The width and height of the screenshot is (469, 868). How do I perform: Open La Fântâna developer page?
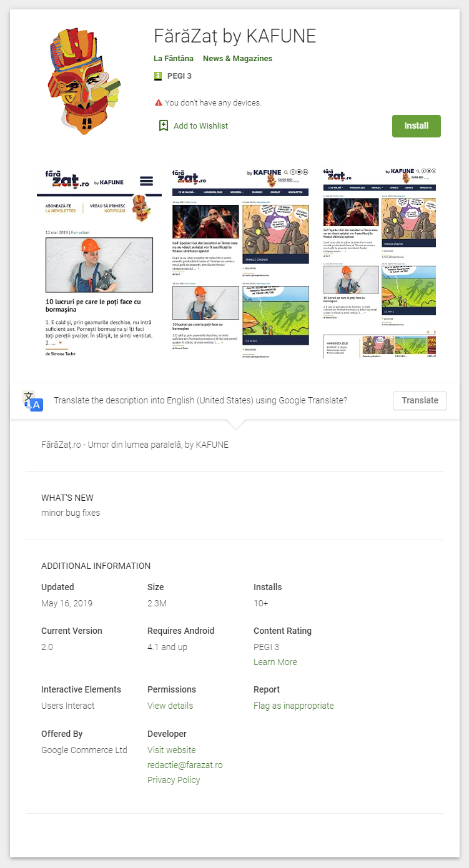tap(174, 59)
